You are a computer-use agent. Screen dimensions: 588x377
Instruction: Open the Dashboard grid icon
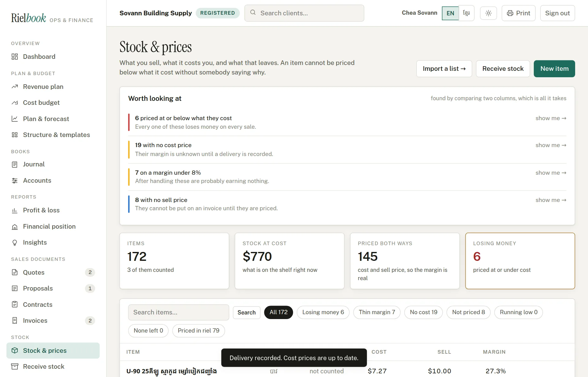click(x=15, y=57)
